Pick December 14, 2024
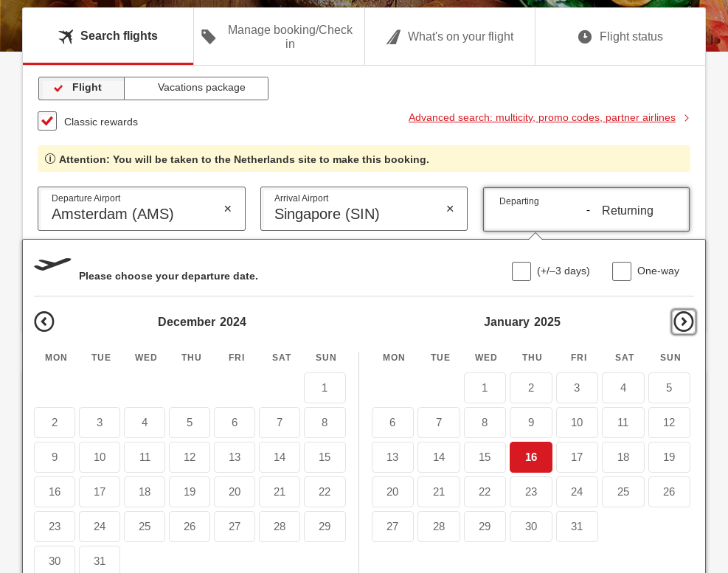This screenshot has height=573, width=728. pyautogui.click(x=280, y=457)
